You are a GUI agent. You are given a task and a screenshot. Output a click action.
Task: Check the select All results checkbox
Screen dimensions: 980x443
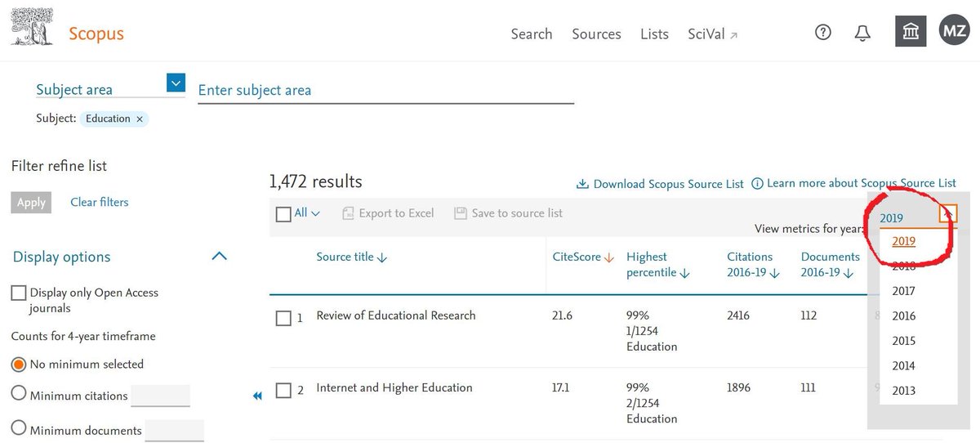pos(283,214)
